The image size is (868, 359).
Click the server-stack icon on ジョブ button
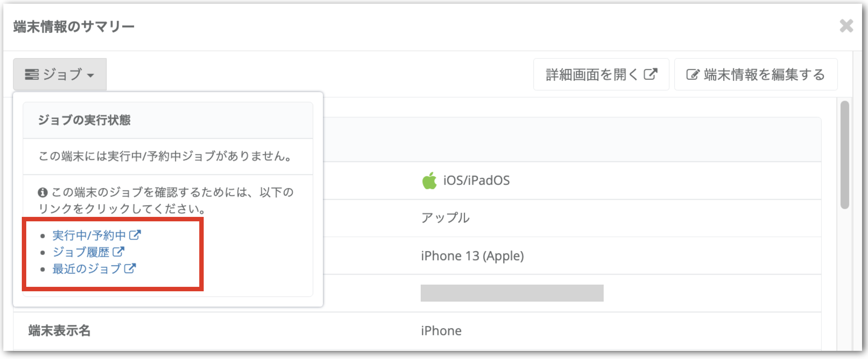(32, 74)
